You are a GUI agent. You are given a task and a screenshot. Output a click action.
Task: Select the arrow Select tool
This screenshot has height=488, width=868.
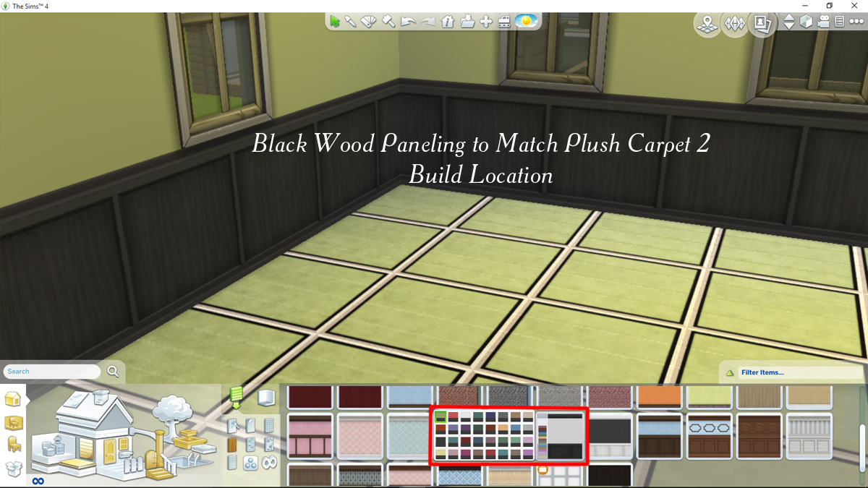[x=335, y=21]
